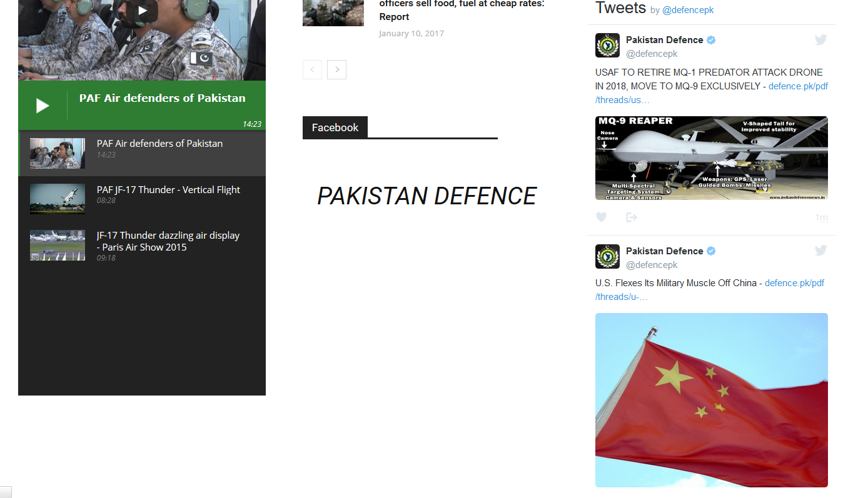Play the YouTube video in the player
The image size is (868, 498).
pos(143,11)
